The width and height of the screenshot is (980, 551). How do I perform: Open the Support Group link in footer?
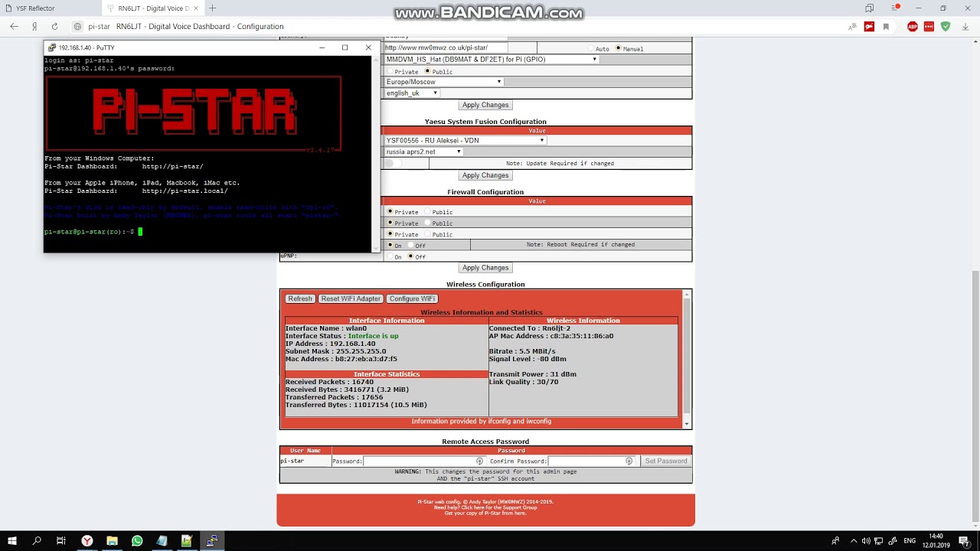[x=485, y=507]
